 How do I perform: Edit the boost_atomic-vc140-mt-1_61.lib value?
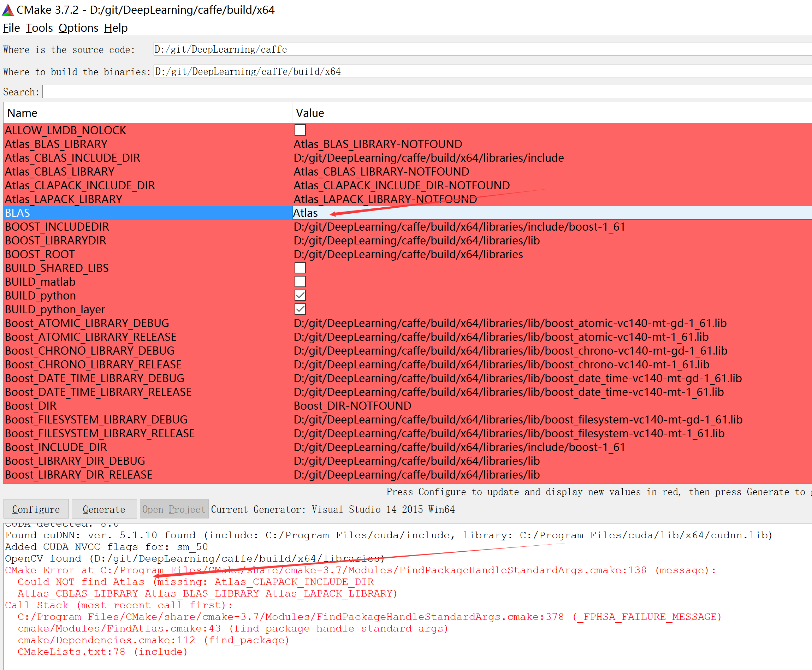pos(552,337)
